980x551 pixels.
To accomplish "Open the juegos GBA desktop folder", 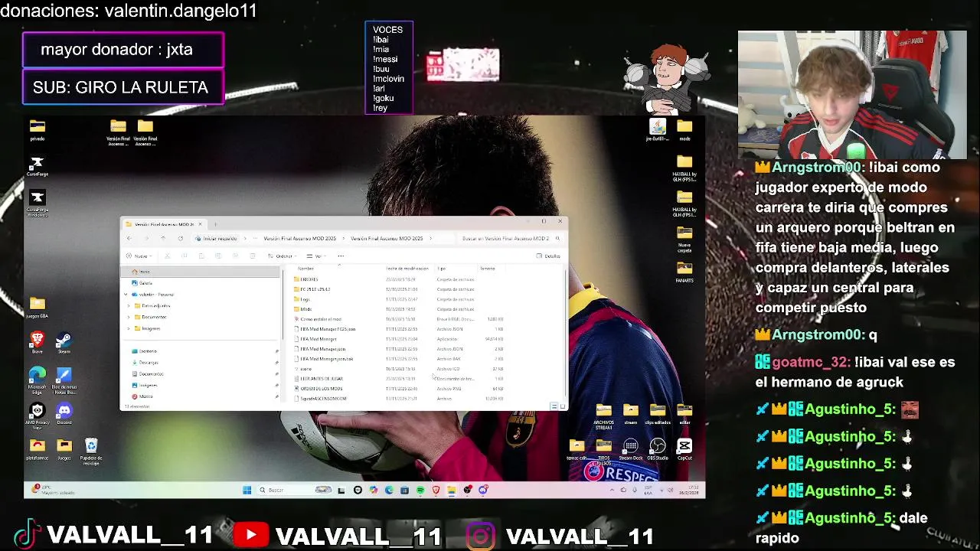I will click(x=37, y=307).
